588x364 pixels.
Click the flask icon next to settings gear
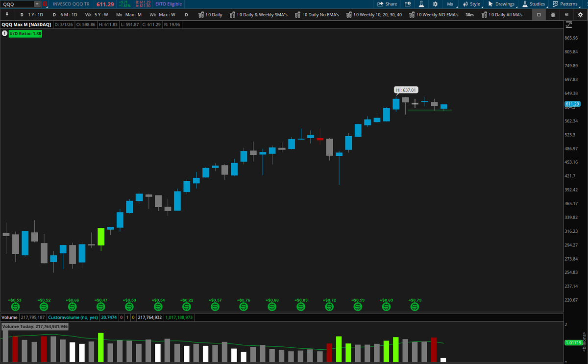point(421,4)
